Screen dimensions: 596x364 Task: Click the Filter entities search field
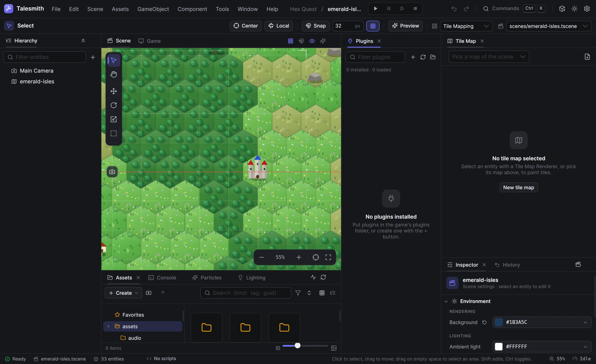(45, 57)
